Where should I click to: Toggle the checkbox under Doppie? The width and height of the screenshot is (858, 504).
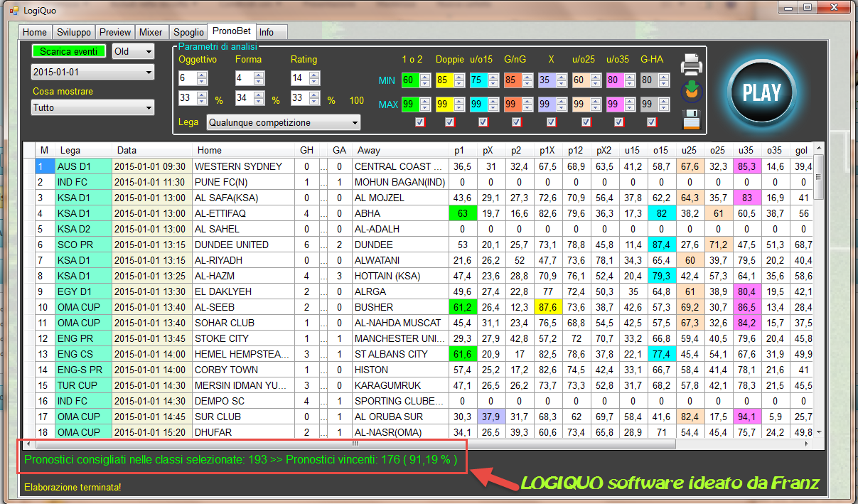[450, 122]
